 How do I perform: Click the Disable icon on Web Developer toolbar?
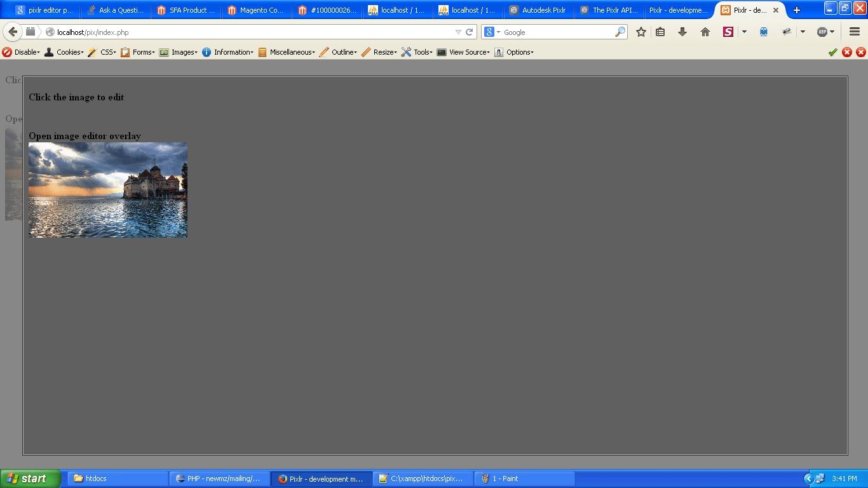click(6, 52)
